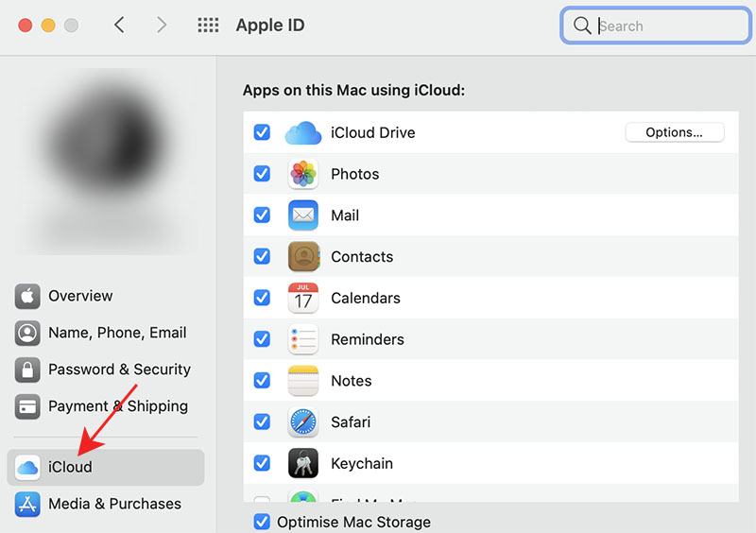Click the Safari compass icon

click(x=303, y=422)
